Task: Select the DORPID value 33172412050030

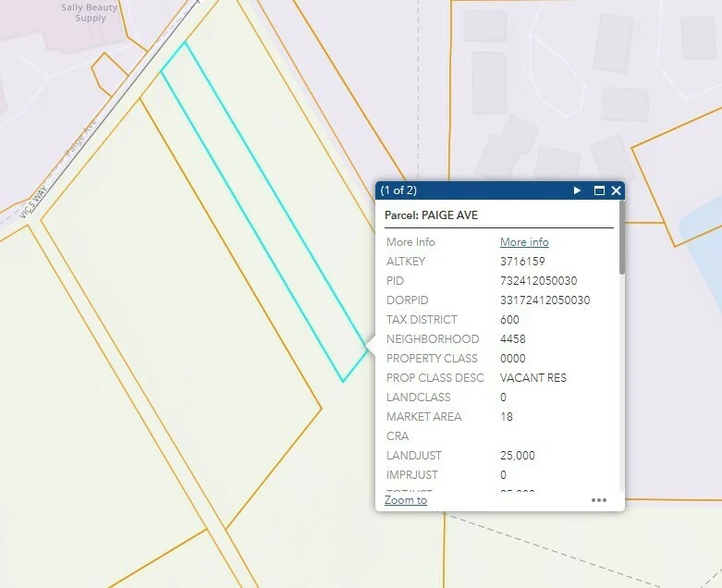Action: 545,300
